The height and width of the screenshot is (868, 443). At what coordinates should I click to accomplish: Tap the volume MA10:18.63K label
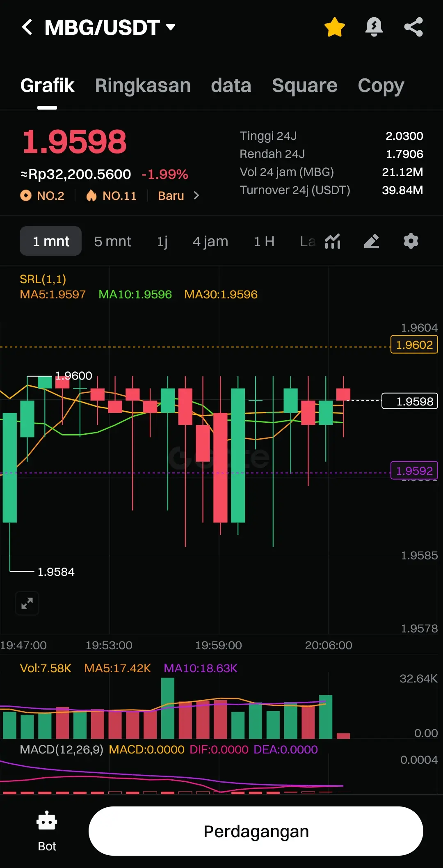(x=201, y=668)
